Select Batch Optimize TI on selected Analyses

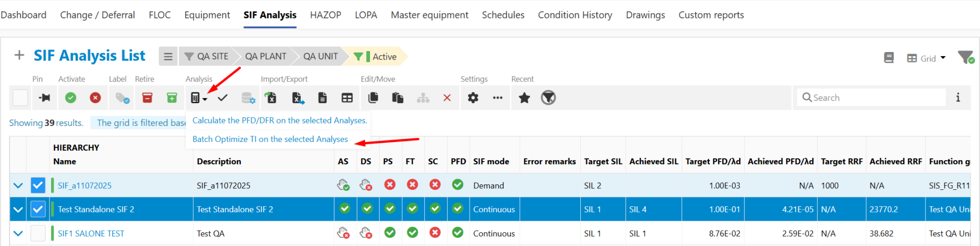point(270,139)
